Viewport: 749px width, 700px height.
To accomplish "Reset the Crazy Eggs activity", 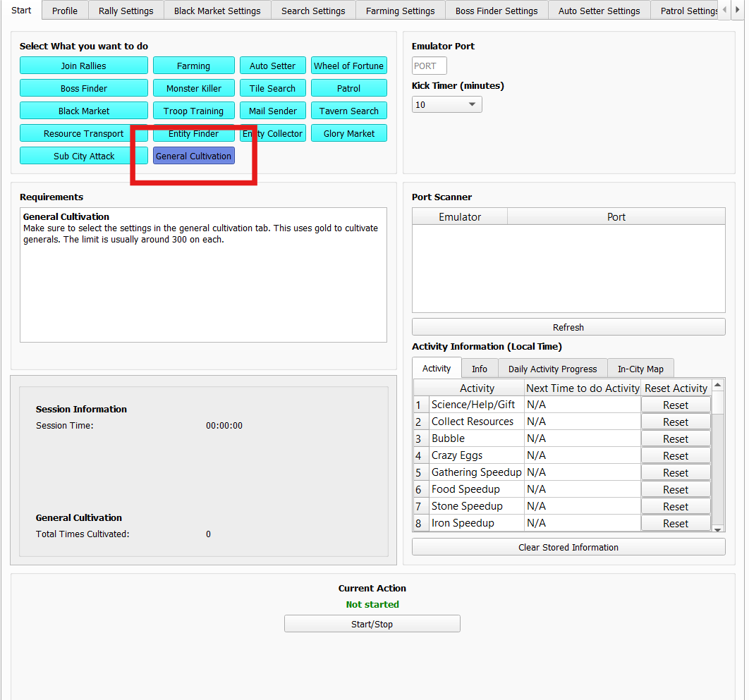I will pos(675,456).
